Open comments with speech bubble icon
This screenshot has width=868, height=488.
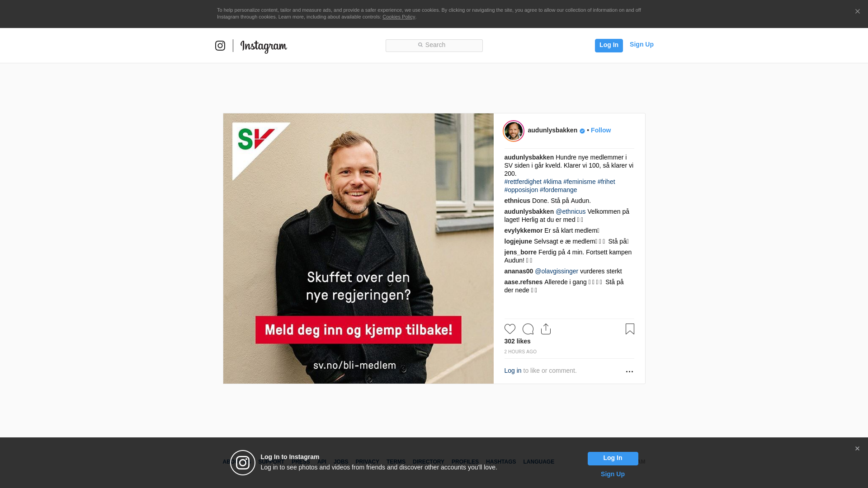(x=528, y=329)
